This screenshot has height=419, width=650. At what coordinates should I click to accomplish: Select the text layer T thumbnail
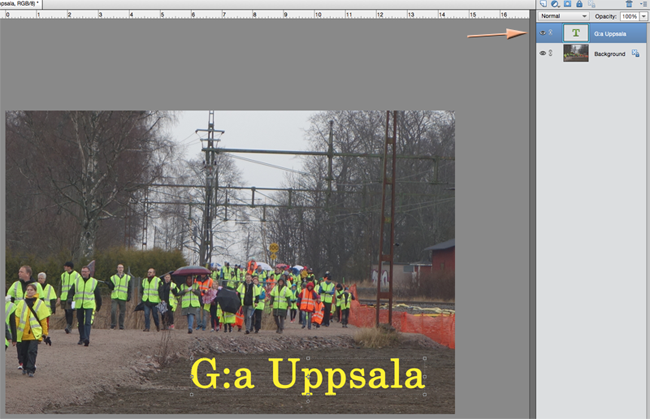click(x=575, y=33)
